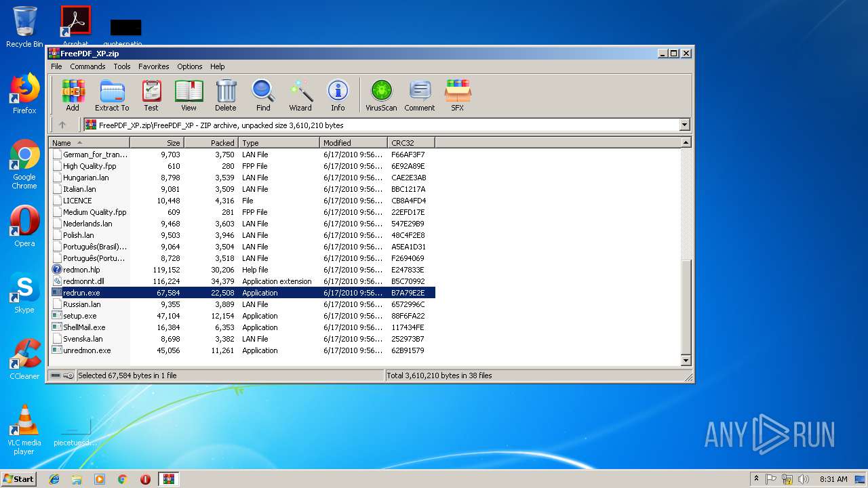The width and height of the screenshot is (868, 488).
Task: Open the Favorites menu
Action: point(154,66)
